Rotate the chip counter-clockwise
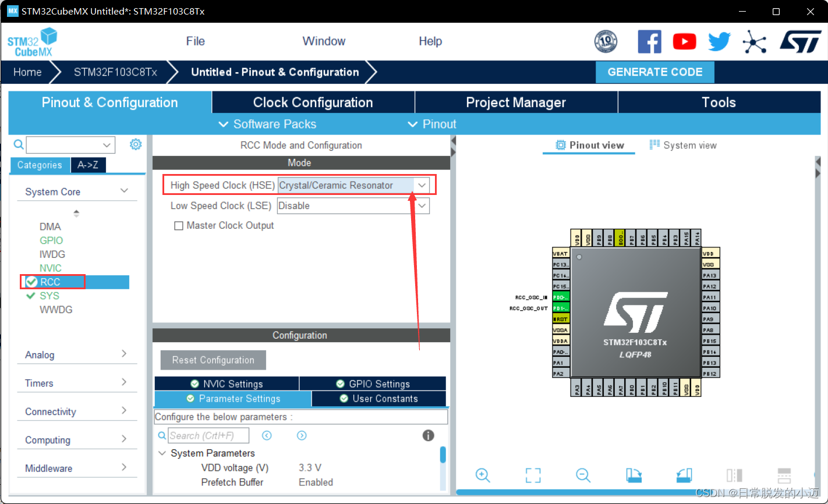828x504 pixels. tap(684, 475)
